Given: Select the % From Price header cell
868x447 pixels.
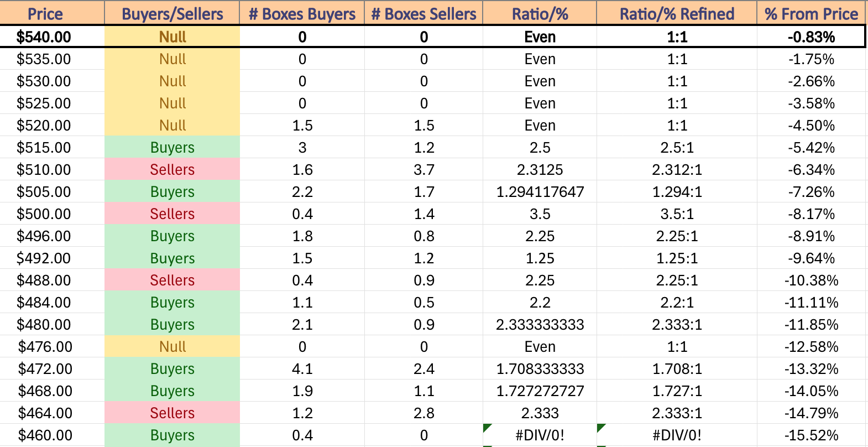Looking at the screenshot, I should pyautogui.click(x=811, y=13).
